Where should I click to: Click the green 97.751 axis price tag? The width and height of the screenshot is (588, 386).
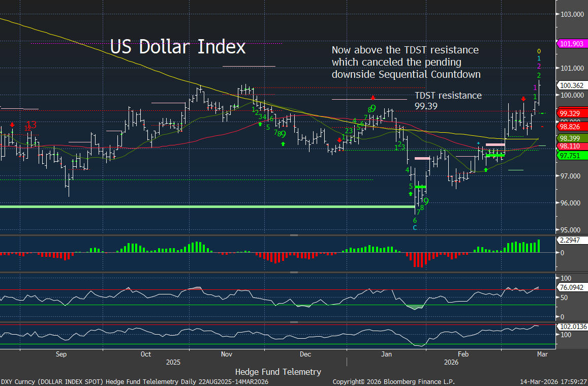point(571,155)
